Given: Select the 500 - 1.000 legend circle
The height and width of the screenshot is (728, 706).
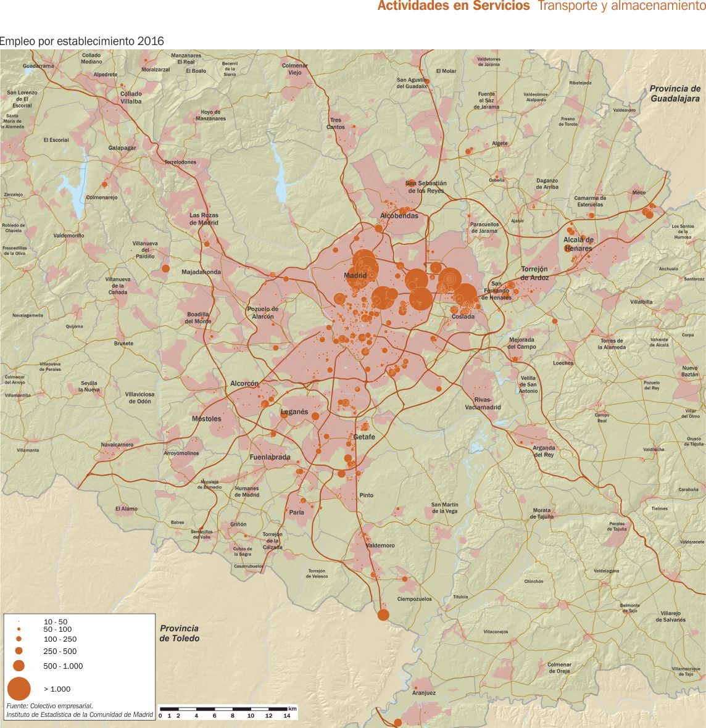Looking at the screenshot, I should click(x=19, y=666).
